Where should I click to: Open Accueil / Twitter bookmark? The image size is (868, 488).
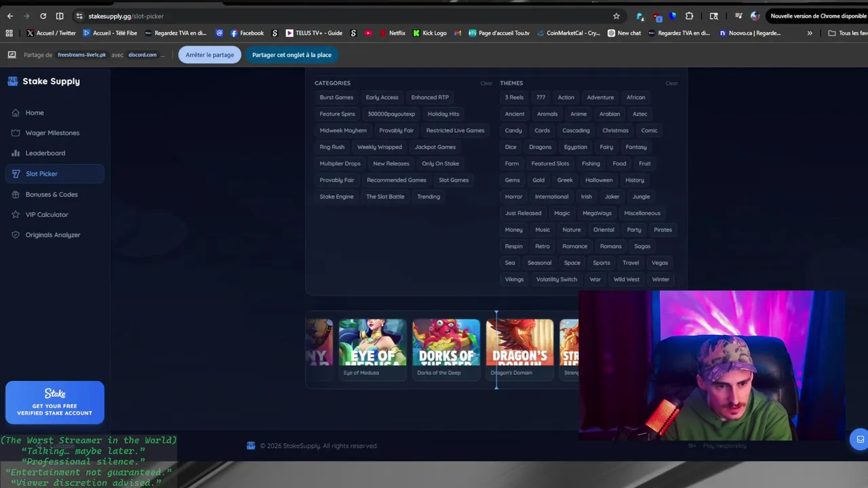point(52,33)
